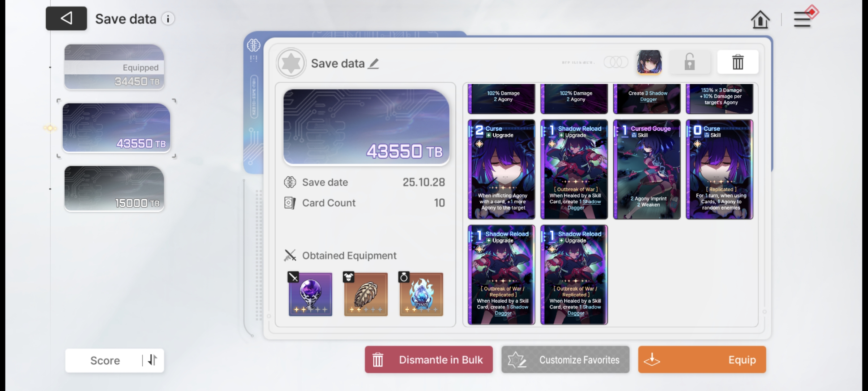Toggle the Score sort order arrows
The height and width of the screenshot is (391, 868).
[x=153, y=360]
